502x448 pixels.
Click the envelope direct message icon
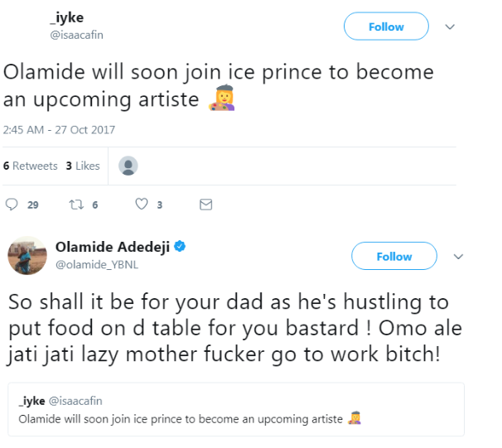tap(206, 205)
